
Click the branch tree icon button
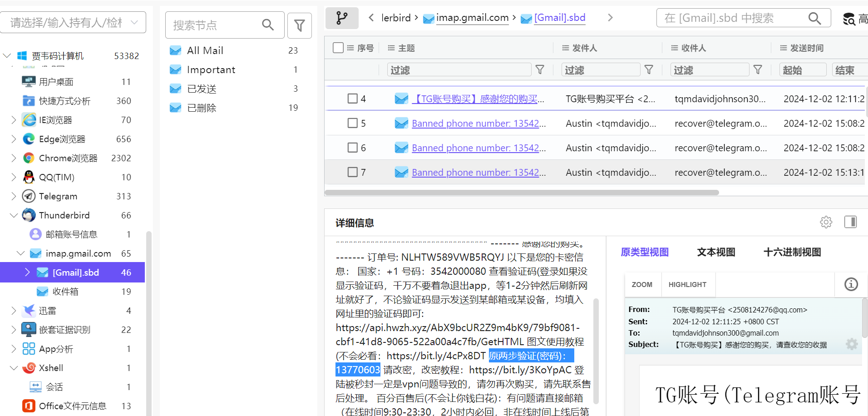(x=342, y=18)
